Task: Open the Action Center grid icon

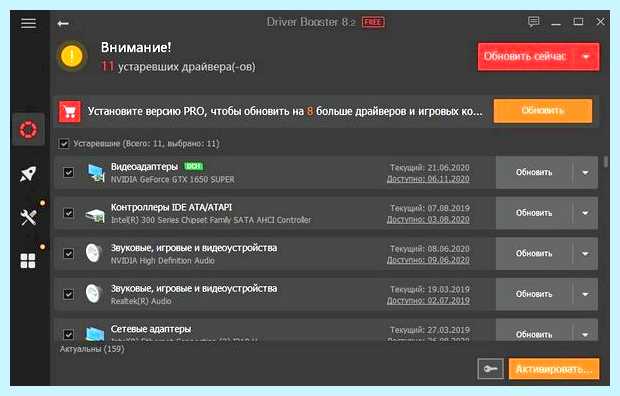Action: (28, 261)
